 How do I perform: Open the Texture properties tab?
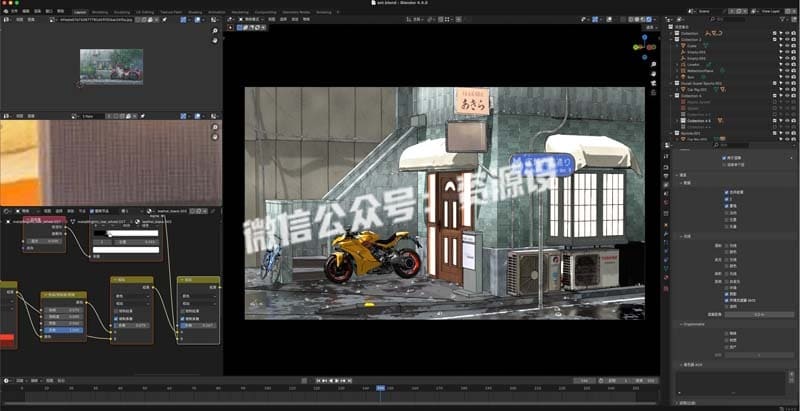pos(666,288)
